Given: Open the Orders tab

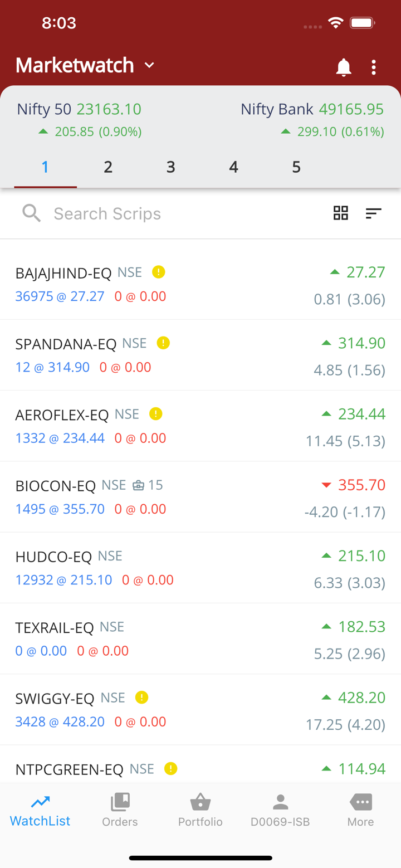Looking at the screenshot, I should click(120, 810).
